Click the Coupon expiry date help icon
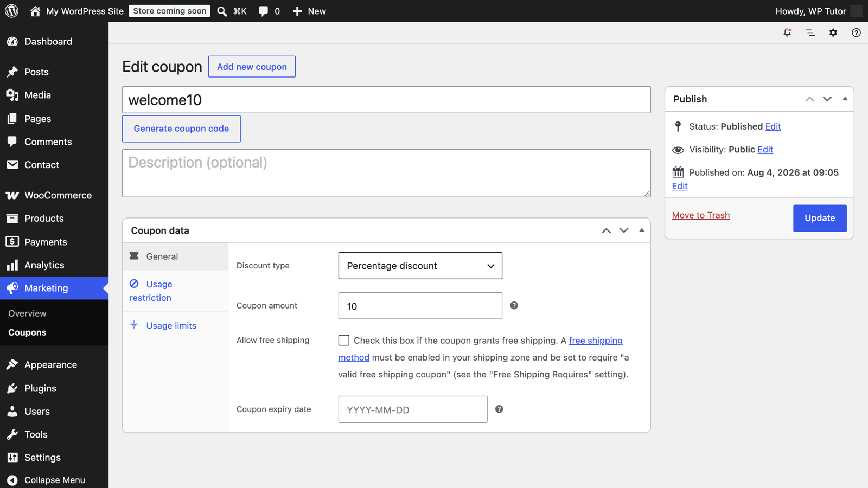This screenshot has height=488, width=868. pos(499,409)
